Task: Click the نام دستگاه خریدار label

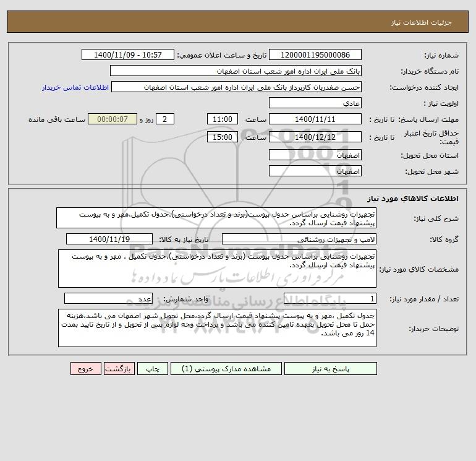Action: (430, 71)
